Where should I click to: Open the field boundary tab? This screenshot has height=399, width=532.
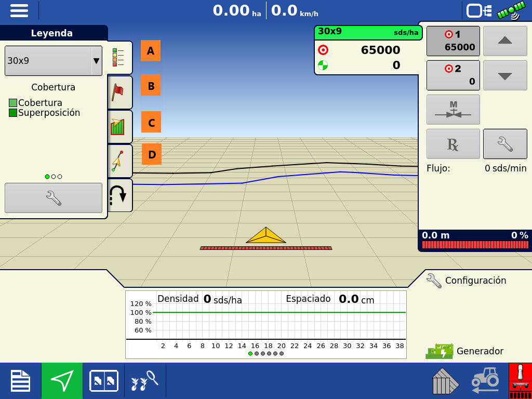coord(119,126)
